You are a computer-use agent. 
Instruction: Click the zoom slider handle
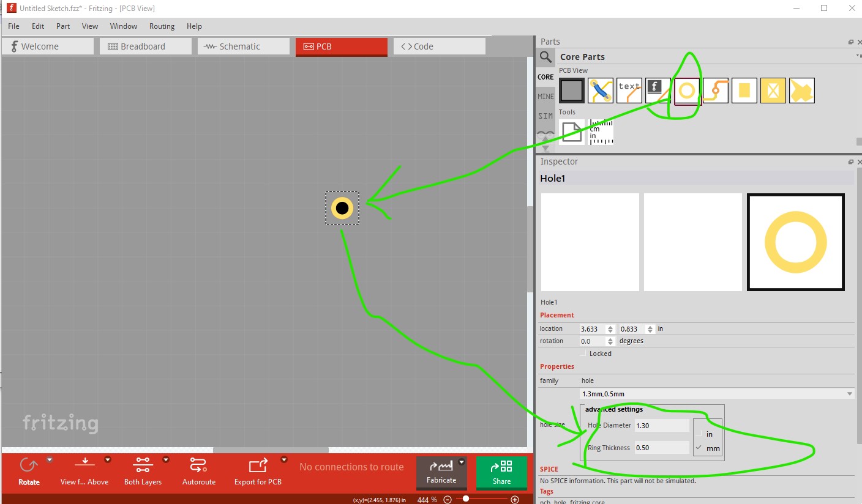pos(466,499)
